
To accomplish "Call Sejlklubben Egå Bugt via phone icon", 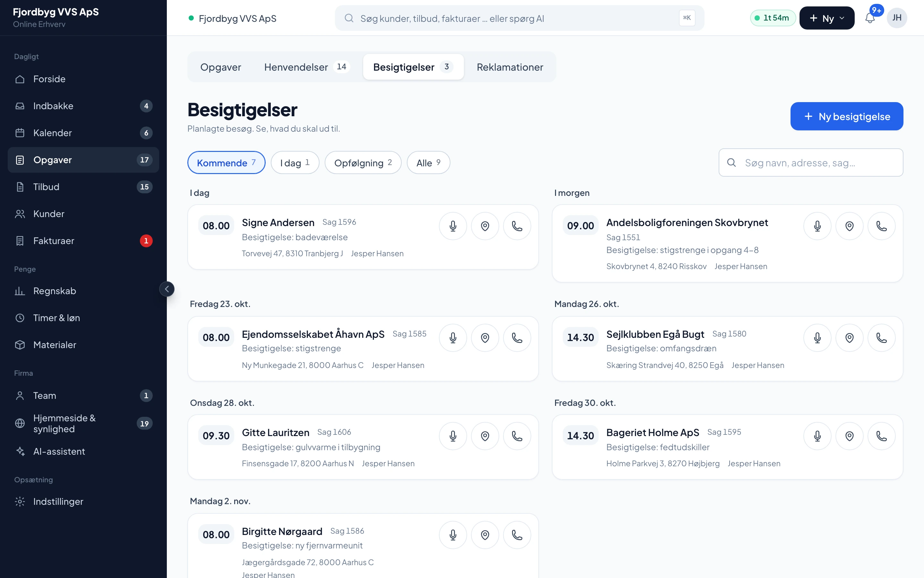I will pos(882,337).
